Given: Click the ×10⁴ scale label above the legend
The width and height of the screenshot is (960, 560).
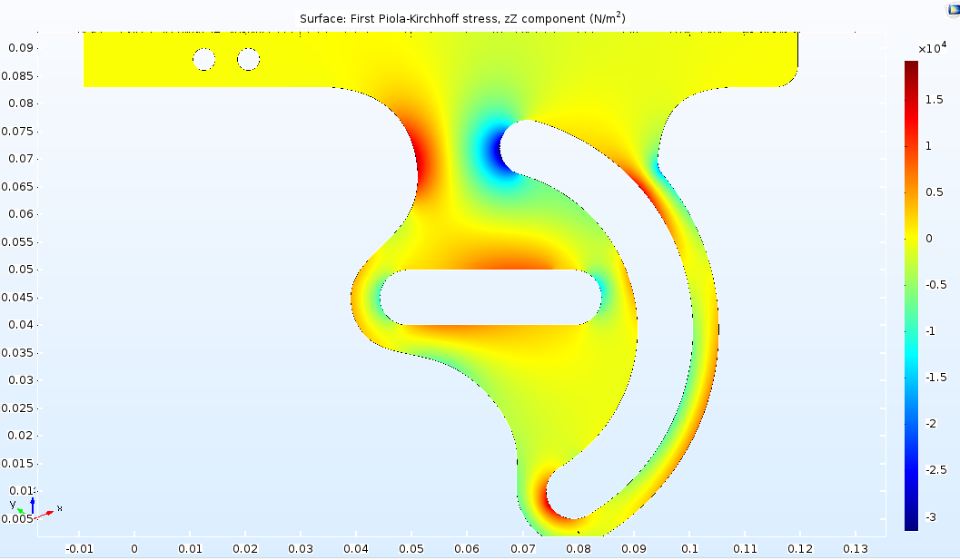Looking at the screenshot, I should click(932, 48).
